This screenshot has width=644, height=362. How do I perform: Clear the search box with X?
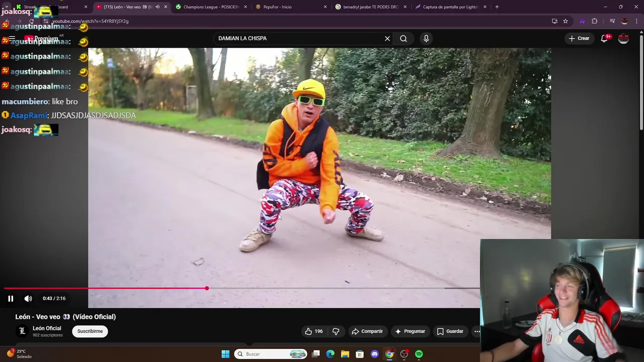click(x=387, y=39)
